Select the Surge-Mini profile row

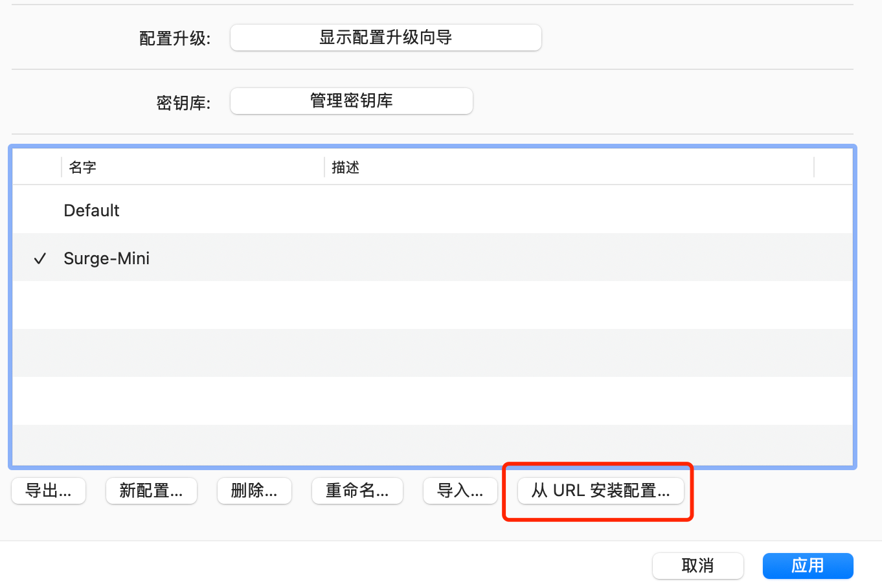pyautogui.click(x=107, y=258)
